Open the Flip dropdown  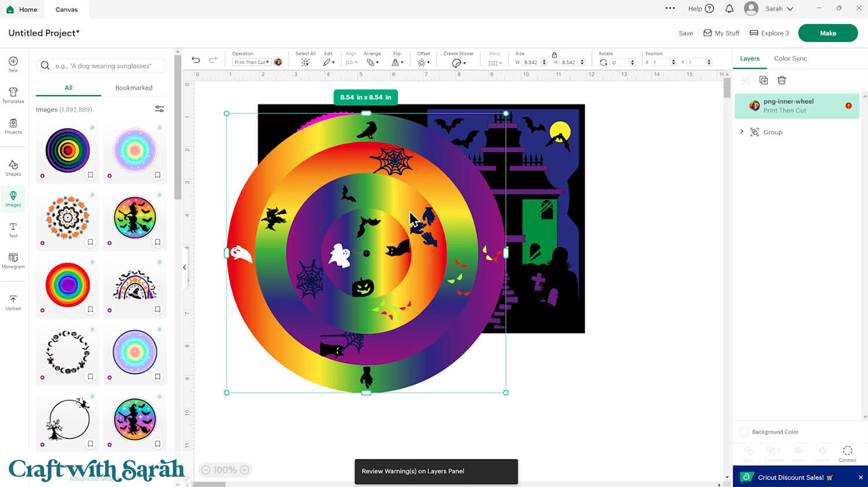click(397, 62)
